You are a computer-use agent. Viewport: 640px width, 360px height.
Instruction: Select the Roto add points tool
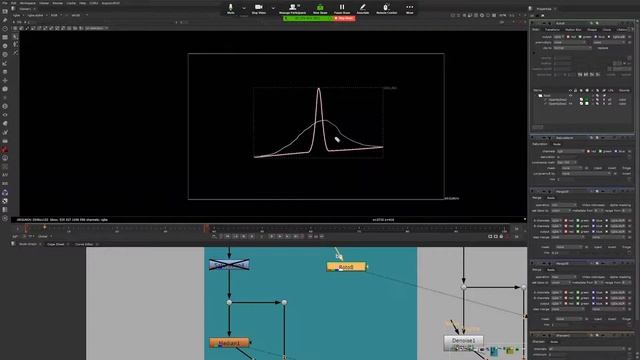point(16,44)
